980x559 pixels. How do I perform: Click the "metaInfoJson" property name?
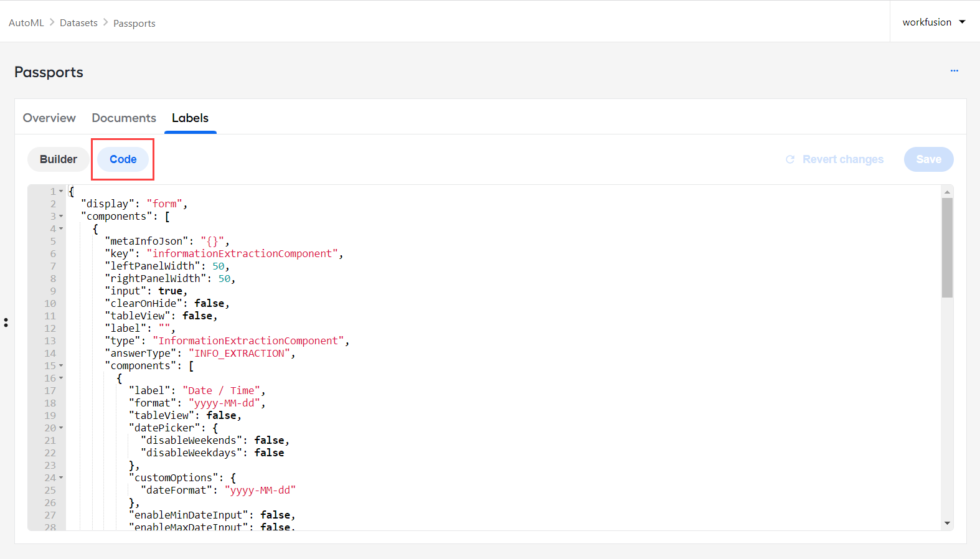coord(147,241)
